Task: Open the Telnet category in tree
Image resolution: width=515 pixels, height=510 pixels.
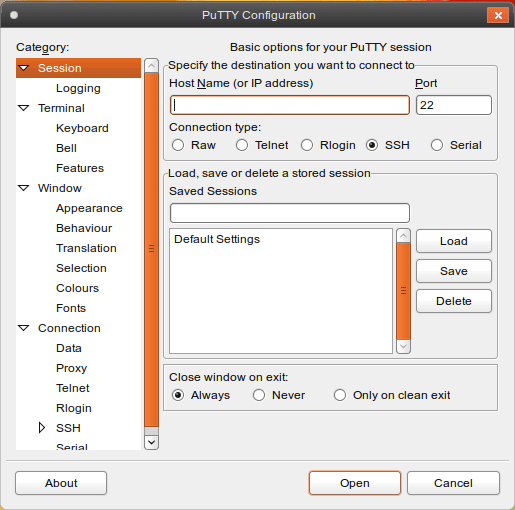Action: [x=73, y=388]
